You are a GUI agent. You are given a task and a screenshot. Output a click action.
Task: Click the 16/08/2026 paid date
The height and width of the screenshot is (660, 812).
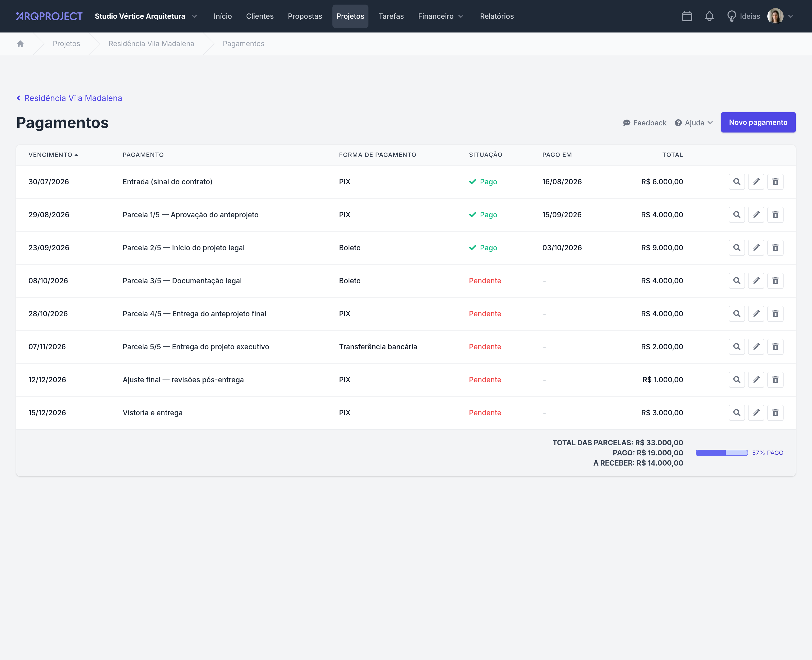[562, 182]
